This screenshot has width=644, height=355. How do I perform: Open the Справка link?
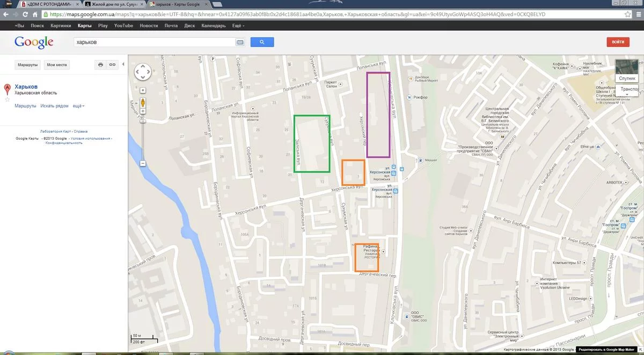[x=80, y=131]
